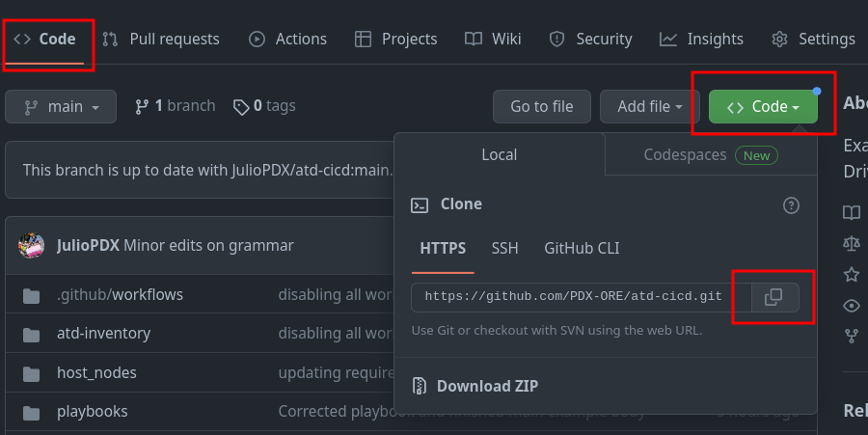Click folder icon beside atd-inventory

click(x=31, y=335)
